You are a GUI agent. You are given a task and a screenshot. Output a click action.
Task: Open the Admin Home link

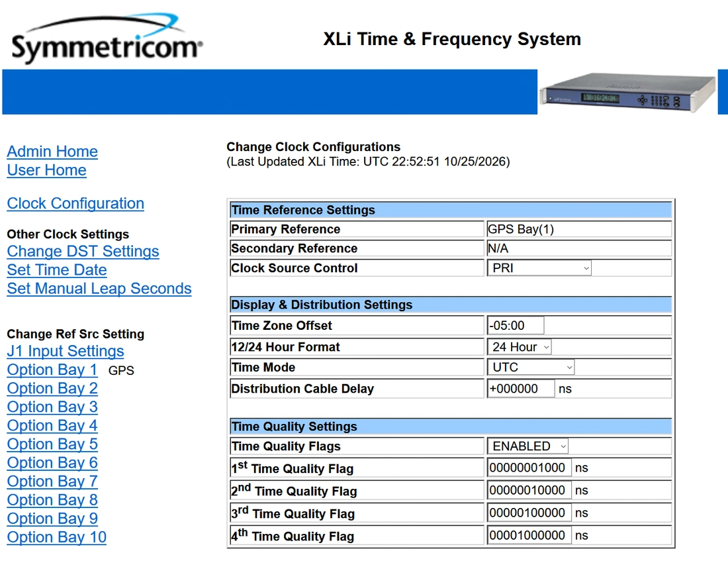coord(52,152)
